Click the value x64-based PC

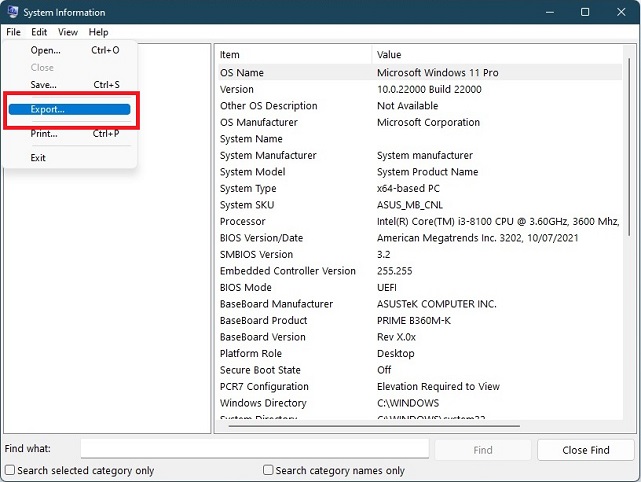click(408, 188)
